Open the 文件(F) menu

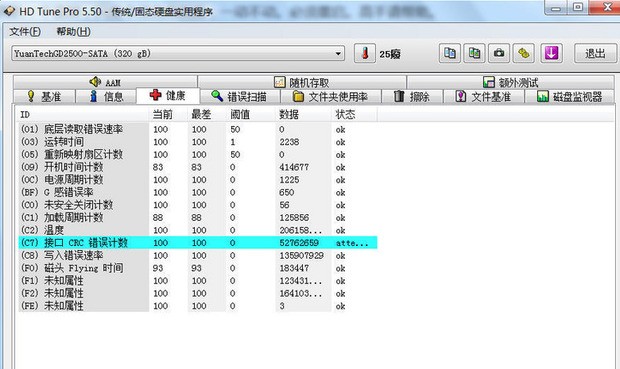point(25,32)
